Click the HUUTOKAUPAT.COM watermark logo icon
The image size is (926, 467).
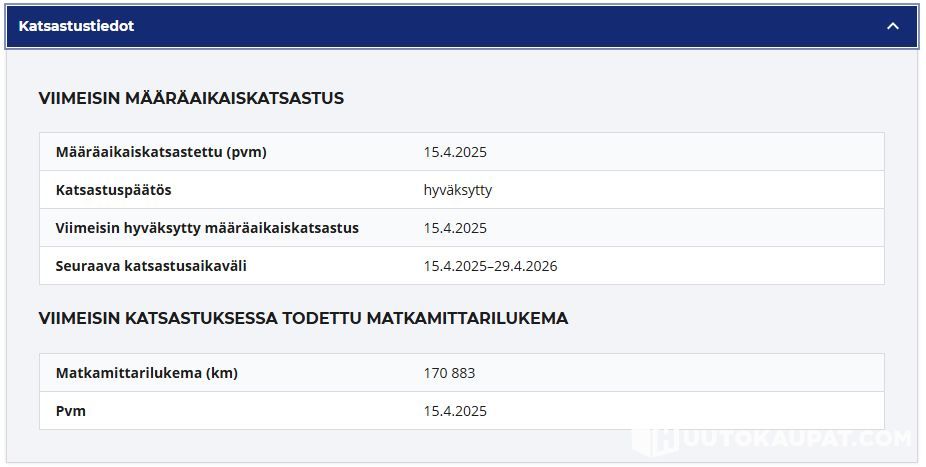coord(661,440)
